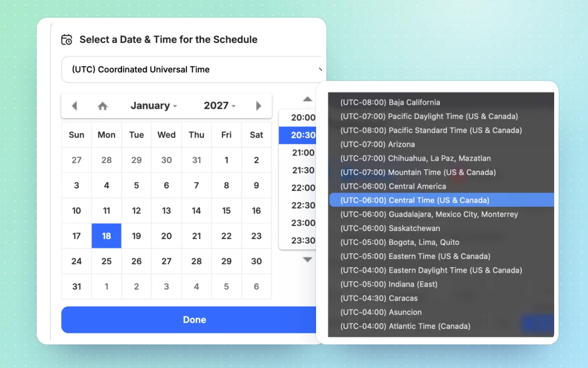
Task: Pick greyed December 31 date
Action: (x=196, y=160)
